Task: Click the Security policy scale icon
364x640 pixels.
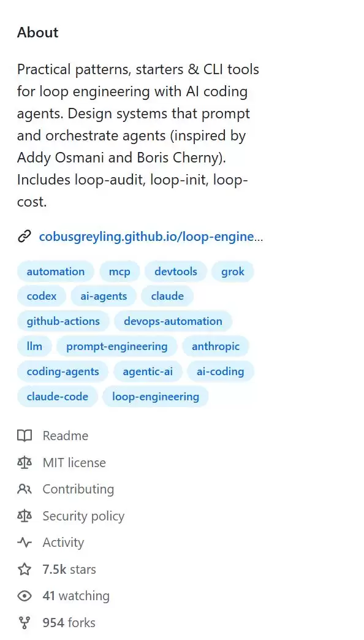Action: (25, 516)
